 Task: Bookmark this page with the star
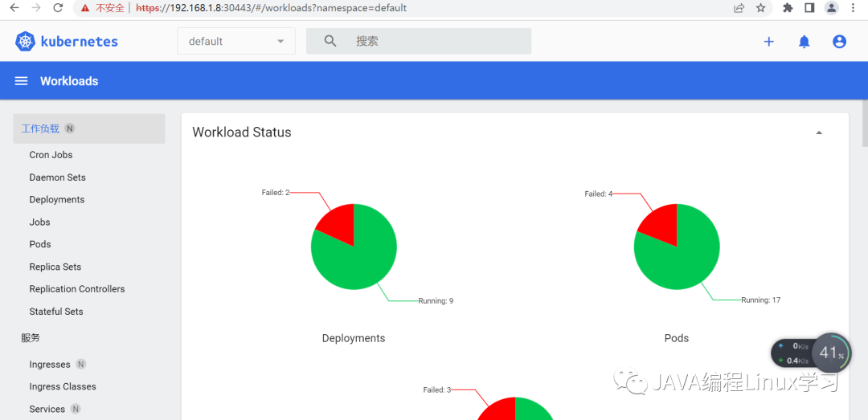click(760, 8)
